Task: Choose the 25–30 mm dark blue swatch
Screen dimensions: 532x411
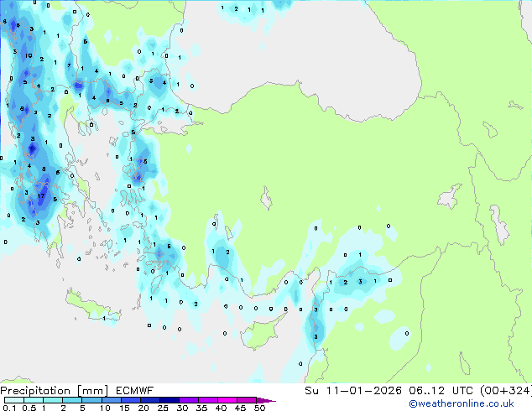Action: [169, 400]
